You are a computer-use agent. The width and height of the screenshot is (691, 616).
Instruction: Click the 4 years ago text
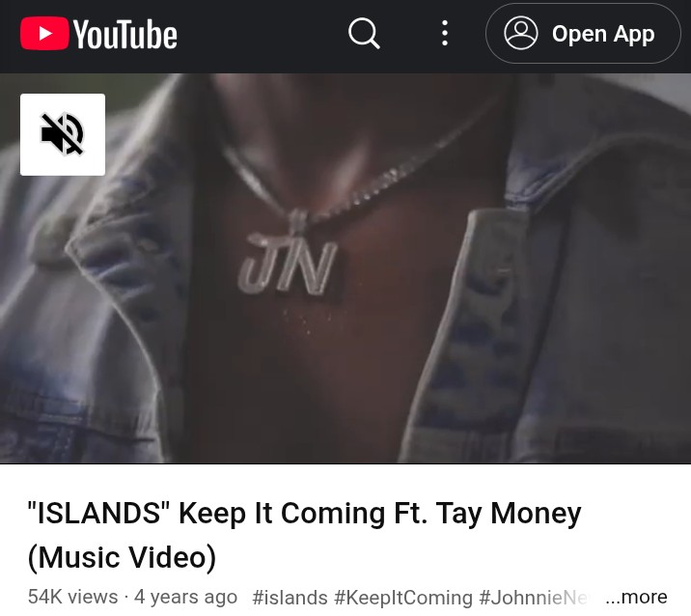(185, 597)
